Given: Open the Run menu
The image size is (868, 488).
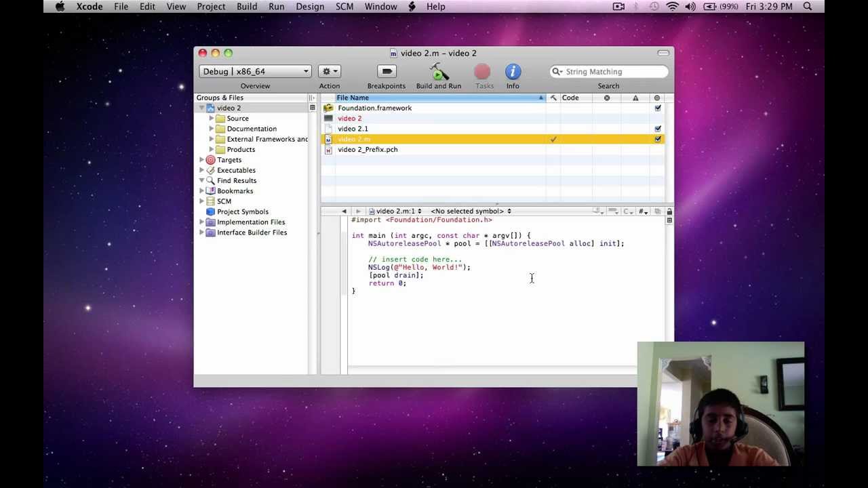Looking at the screenshot, I should coord(276,6).
